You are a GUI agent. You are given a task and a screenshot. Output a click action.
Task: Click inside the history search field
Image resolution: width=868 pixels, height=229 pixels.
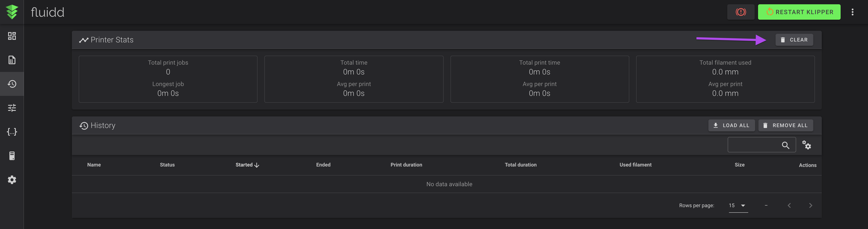click(755, 145)
